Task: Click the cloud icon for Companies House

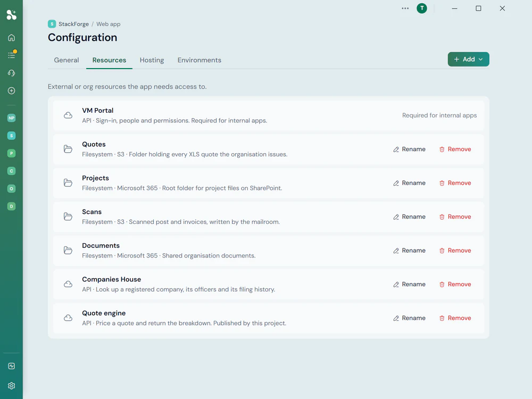Action: pos(68,284)
